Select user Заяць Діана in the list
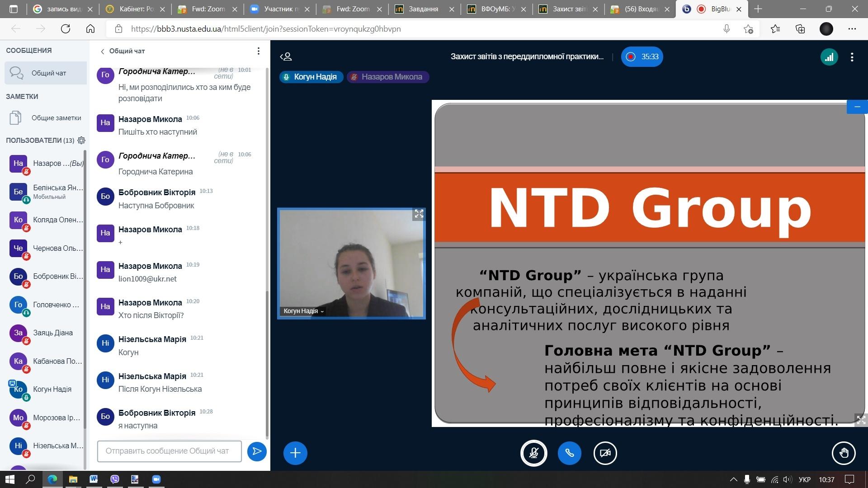868x488 pixels. (x=46, y=333)
